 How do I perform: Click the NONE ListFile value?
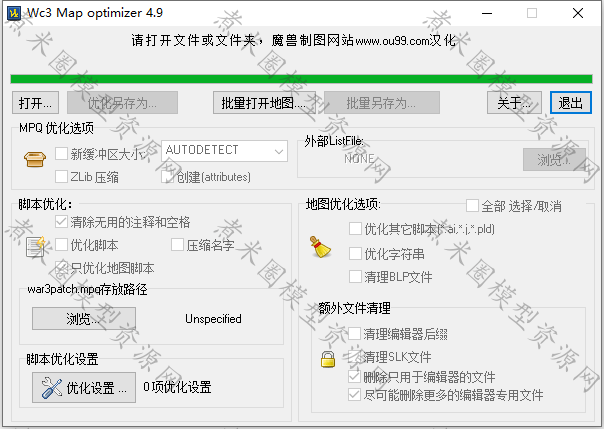(359, 159)
